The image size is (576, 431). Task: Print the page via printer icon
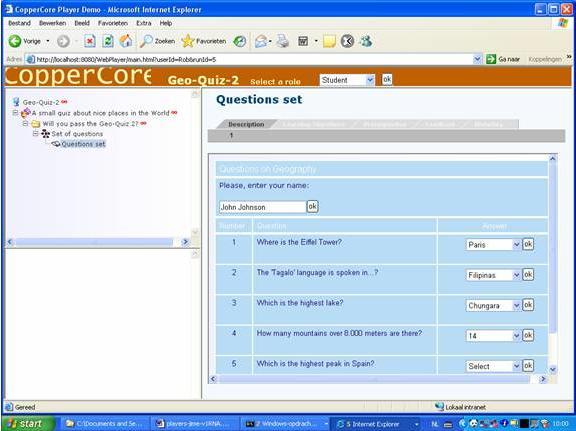(282, 41)
